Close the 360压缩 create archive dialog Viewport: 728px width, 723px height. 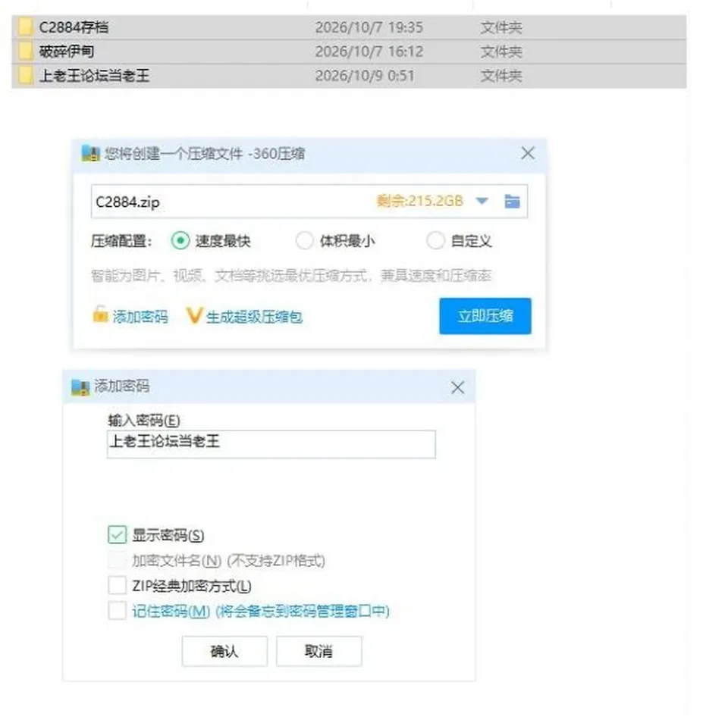click(528, 153)
